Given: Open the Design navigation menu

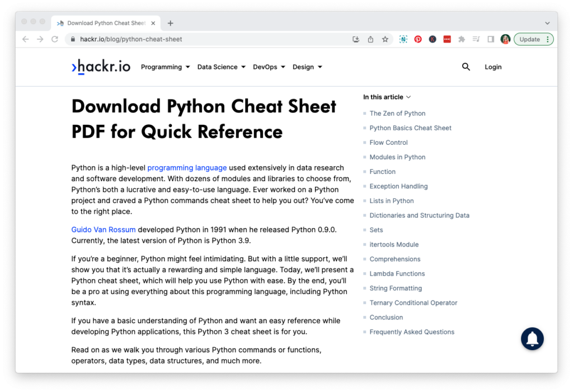Looking at the screenshot, I should coord(307,67).
